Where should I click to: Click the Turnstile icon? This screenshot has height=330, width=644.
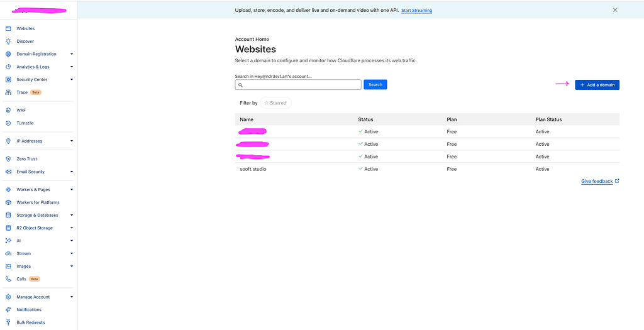[8, 123]
